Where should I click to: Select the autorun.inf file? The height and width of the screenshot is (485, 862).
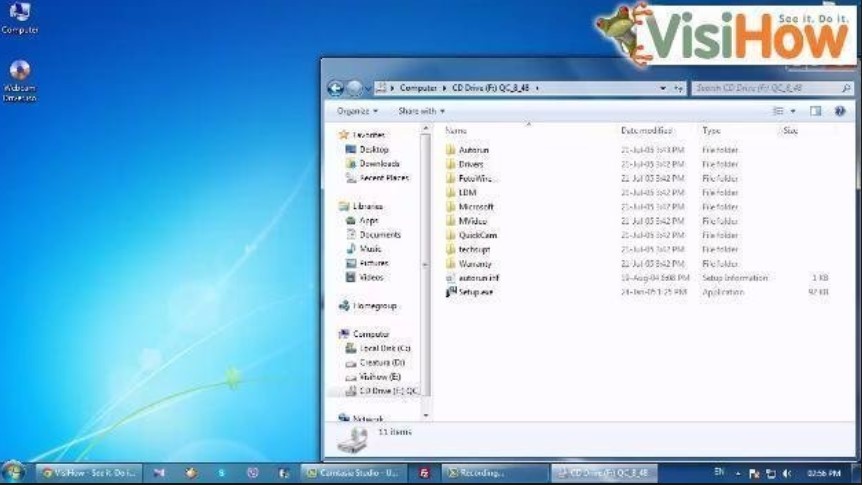[x=472, y=278]
